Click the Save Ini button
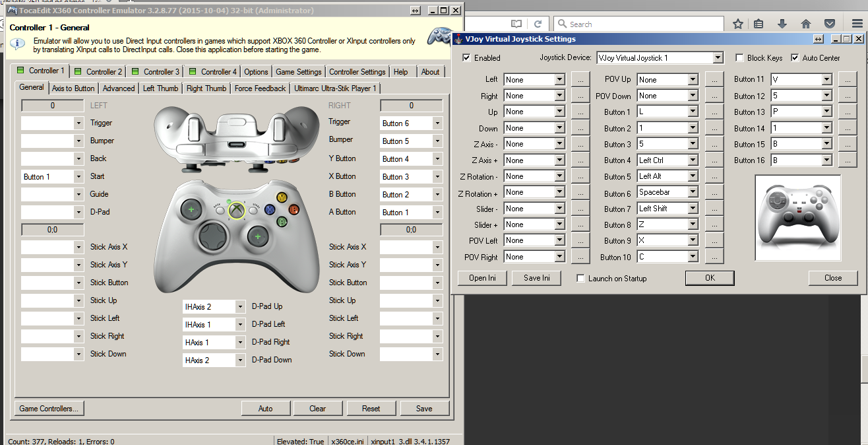 point(537,278)
